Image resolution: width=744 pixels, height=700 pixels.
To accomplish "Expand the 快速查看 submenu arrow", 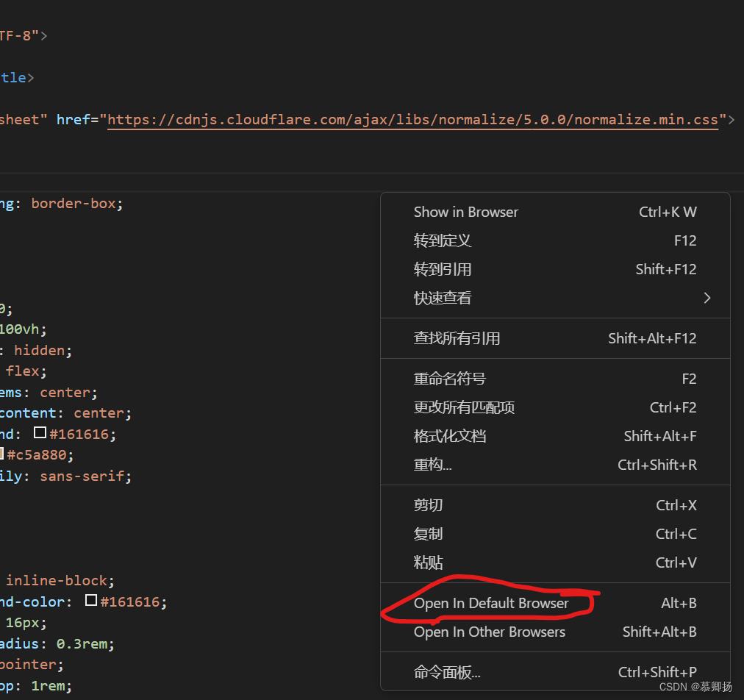I will 707,298.
